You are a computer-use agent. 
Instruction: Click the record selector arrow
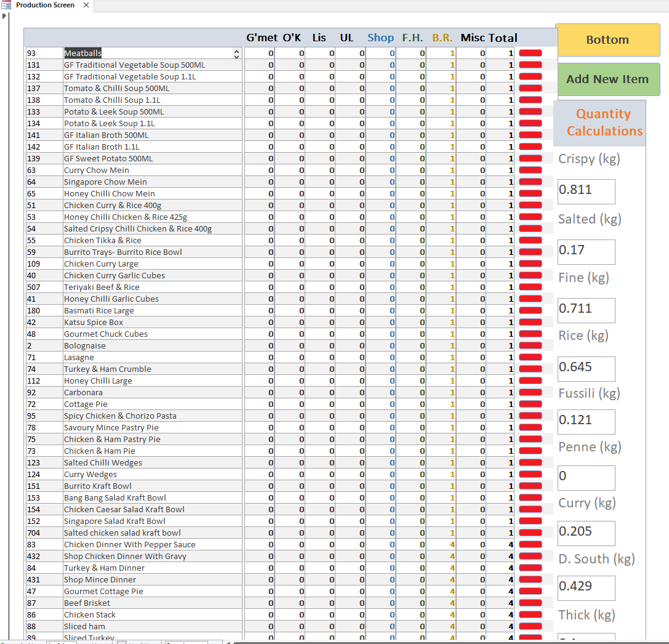coord(4,16)
